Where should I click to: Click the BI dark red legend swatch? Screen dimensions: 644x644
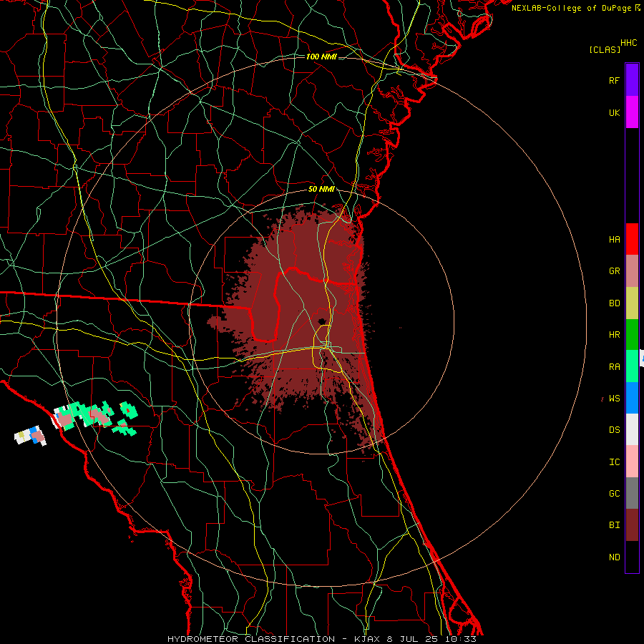click(x=632, y=525)
